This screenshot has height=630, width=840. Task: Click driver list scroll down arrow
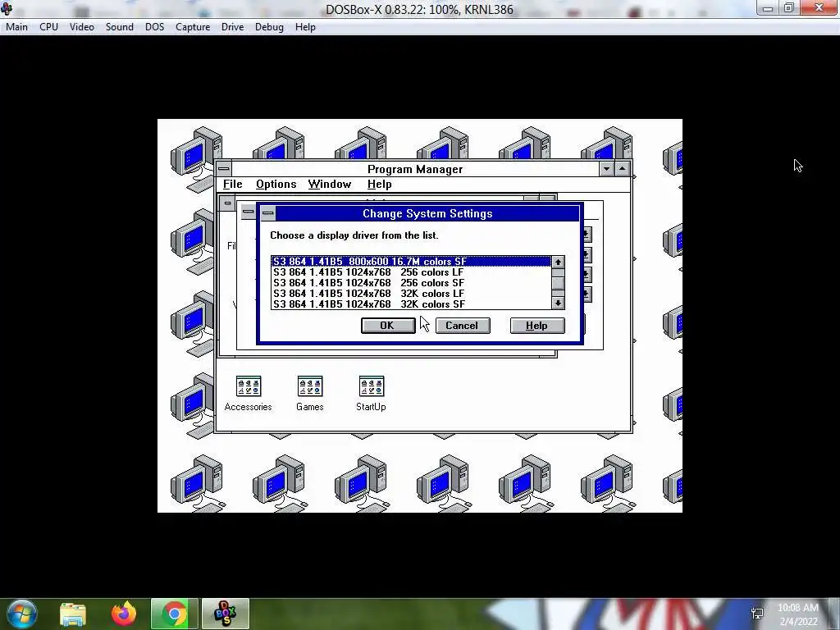coord(558,304)
